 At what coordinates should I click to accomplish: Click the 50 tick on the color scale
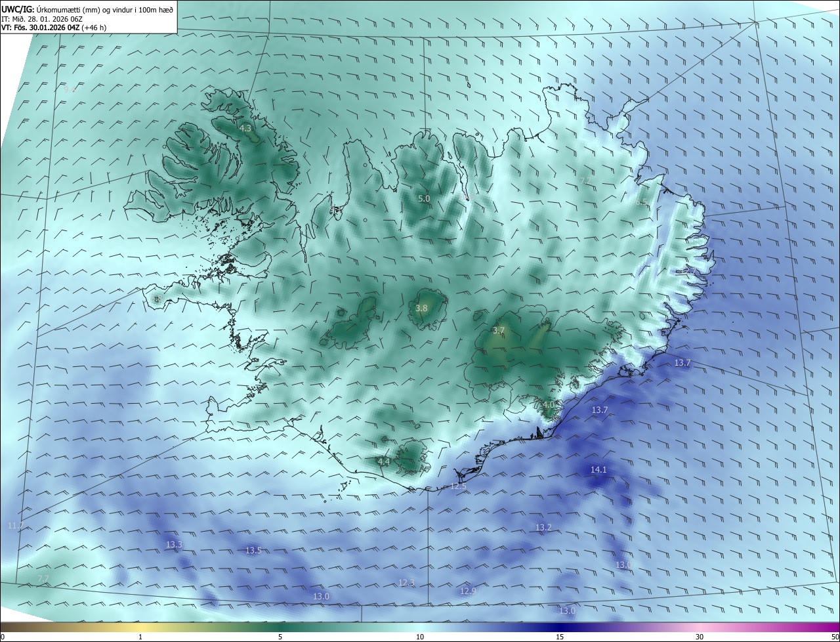835,637
